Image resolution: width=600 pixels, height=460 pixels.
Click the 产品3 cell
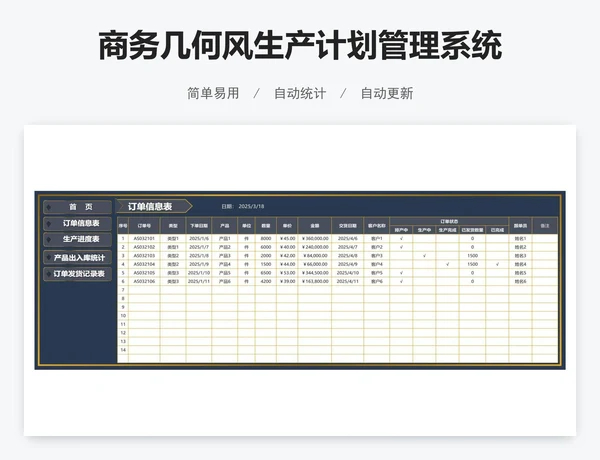pyautogui.click(x=225, y=256)
